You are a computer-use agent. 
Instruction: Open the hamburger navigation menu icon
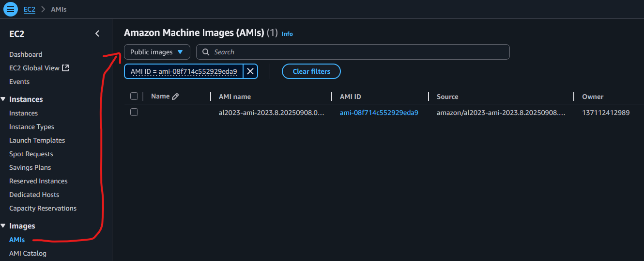click(x=11, y=9)
